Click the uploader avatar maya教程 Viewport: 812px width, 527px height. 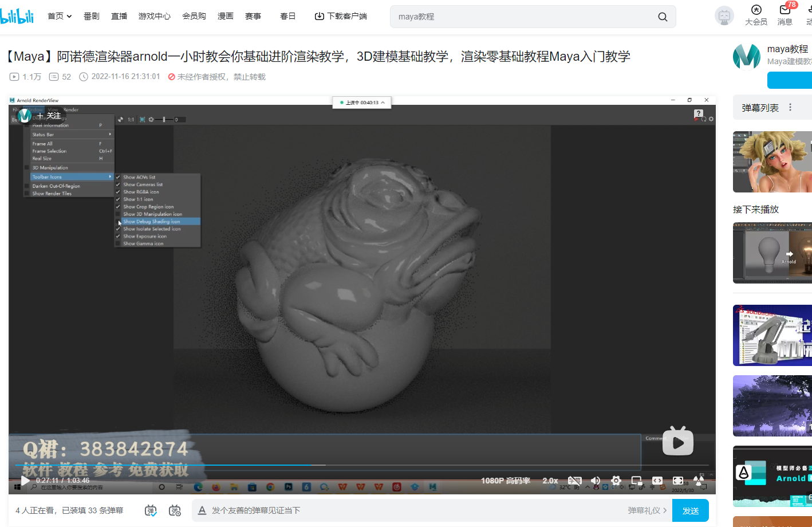tap(747, 56)
